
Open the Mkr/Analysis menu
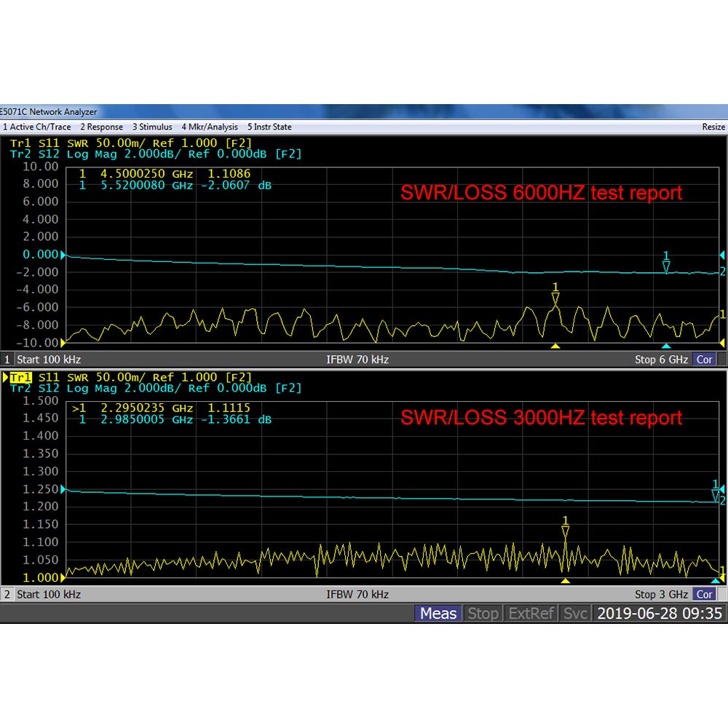[210, 127]
